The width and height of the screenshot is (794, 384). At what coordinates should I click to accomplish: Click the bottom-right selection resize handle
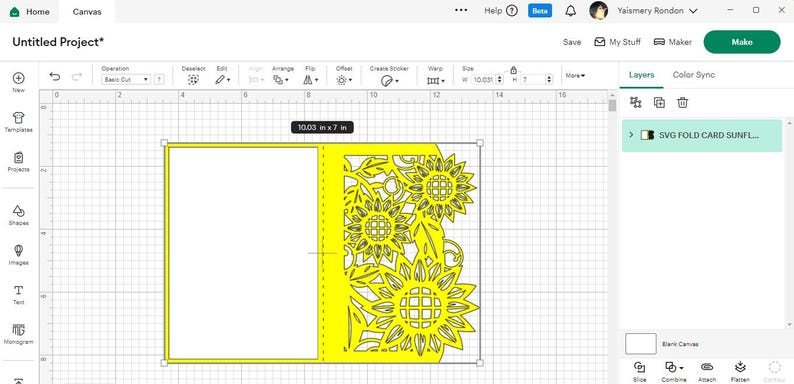[480, 363]
